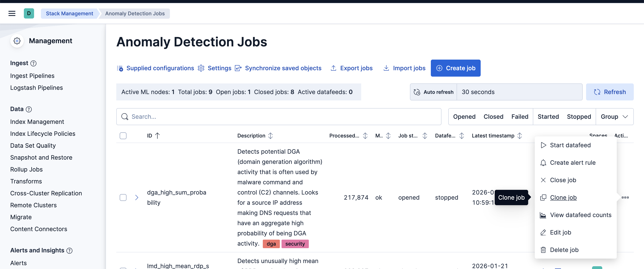644x269 pixels.
Task: Select the Synchronize saved objects icon
Action: (x=238, y=68)
